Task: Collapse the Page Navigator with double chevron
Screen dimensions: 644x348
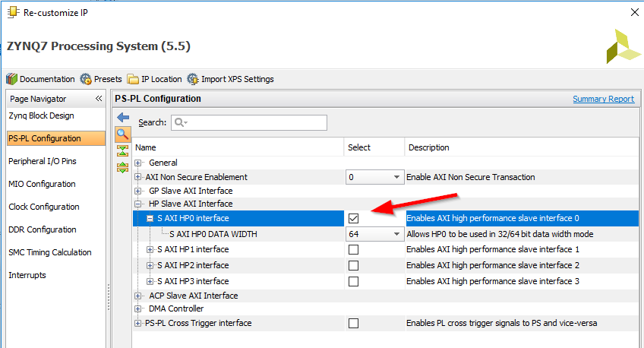Action: tap(99, 98)
